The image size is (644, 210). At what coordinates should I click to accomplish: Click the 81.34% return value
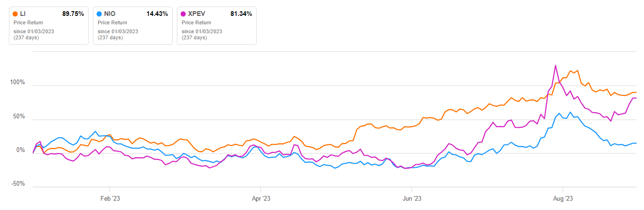[x=241, y=14]
